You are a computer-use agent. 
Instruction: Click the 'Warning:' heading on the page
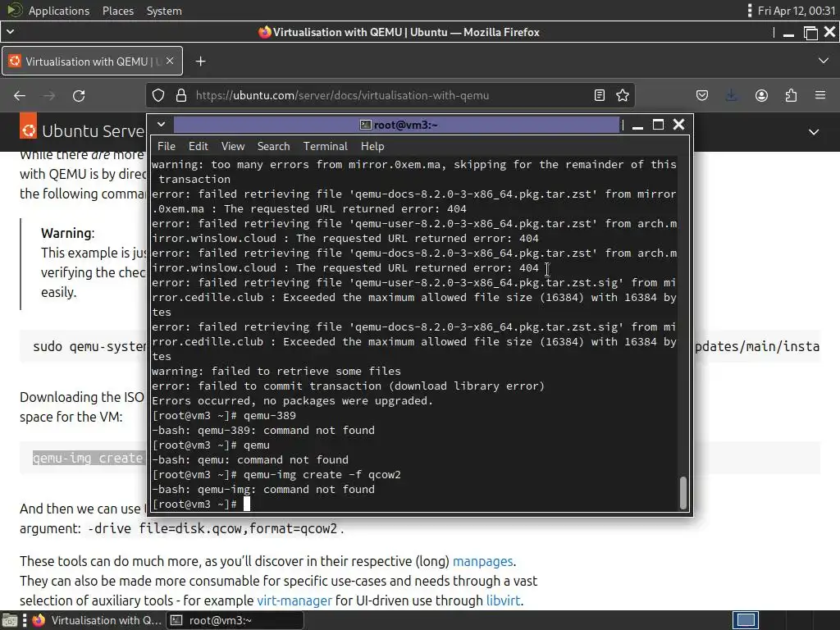pyautogui.click(x=67, y=233)
